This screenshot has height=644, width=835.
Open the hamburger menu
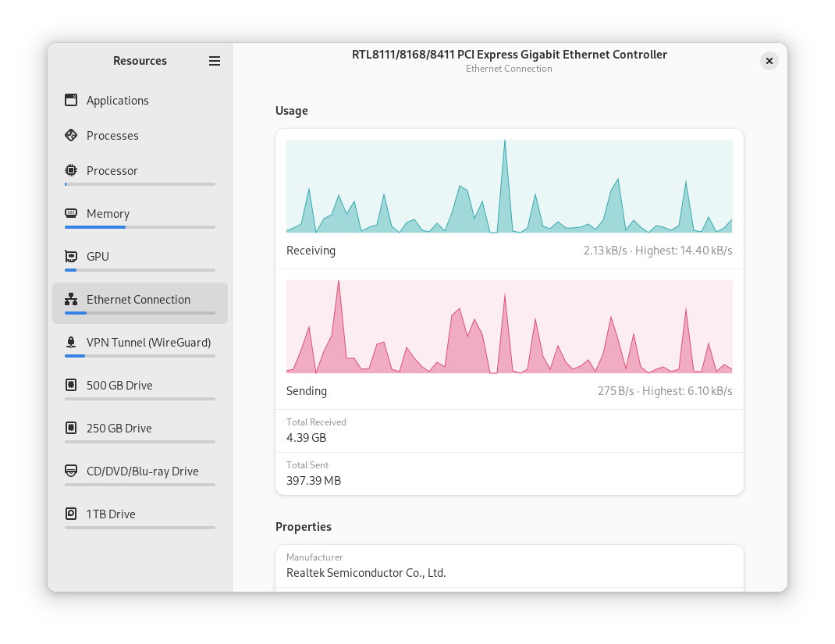coord(215,61)
